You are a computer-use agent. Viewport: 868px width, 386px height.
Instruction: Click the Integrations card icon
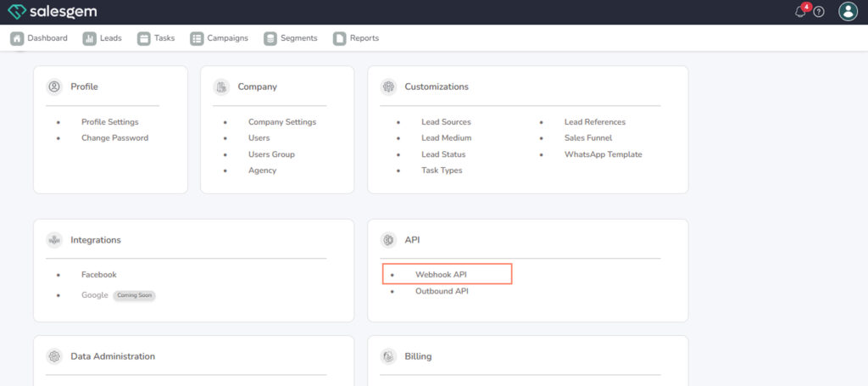tap(54, 240)
